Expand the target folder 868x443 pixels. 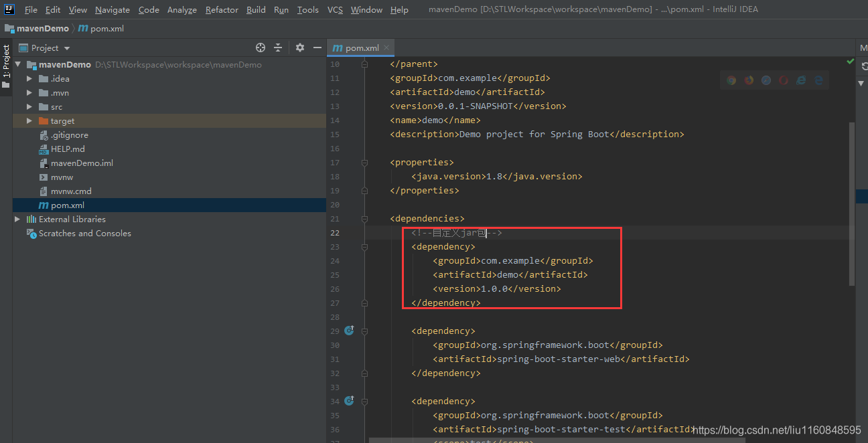29,121
